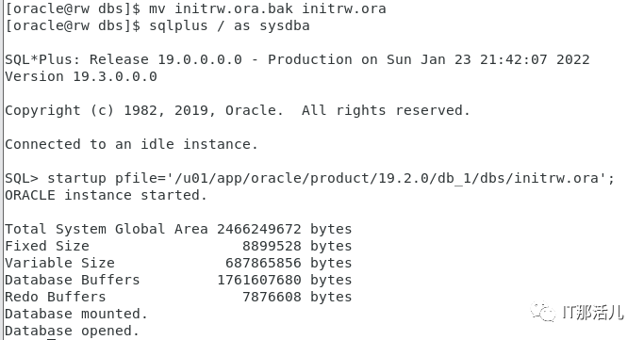This screenshot has width=644, height=340.
Task: Click the Database opened message
Action: [x=72, y=331]
